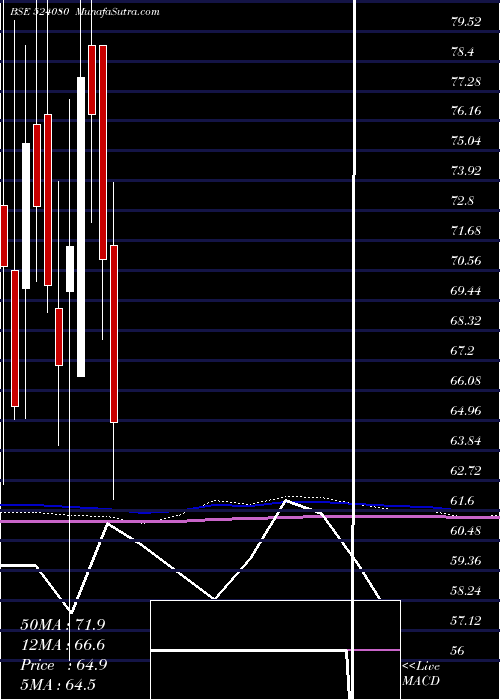
Task: Select the 78.4 price axis label
Action: (462, 52)
